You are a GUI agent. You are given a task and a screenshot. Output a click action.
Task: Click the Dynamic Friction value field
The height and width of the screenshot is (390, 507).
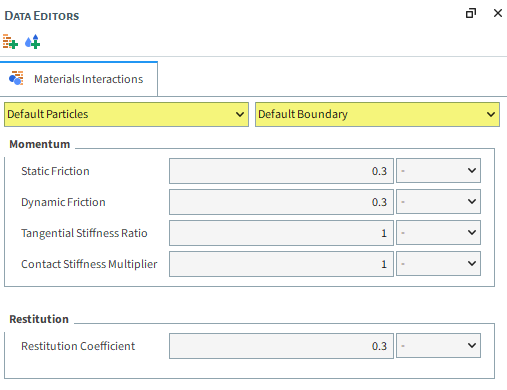click(x=281, y=202)
